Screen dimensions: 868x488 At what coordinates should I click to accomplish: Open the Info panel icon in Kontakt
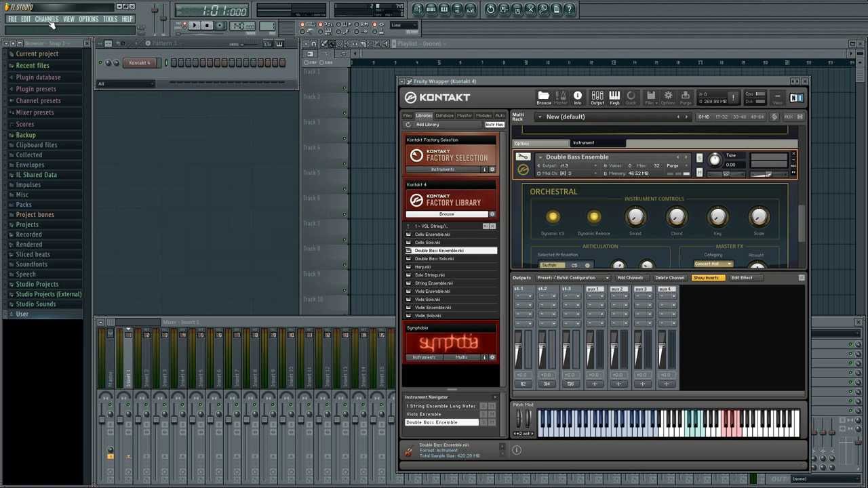577,98
